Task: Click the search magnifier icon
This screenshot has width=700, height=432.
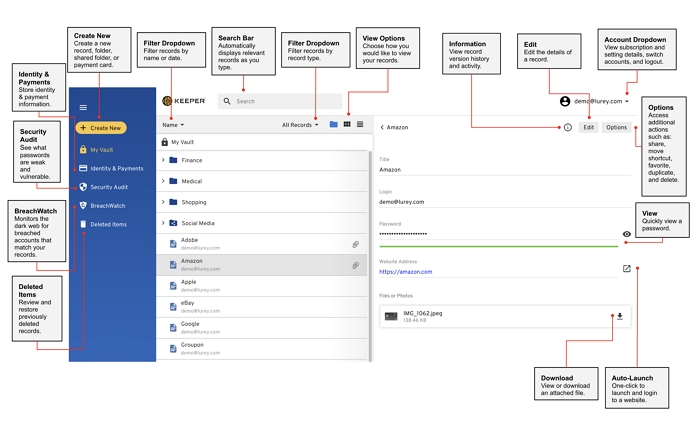Action: (227, 101)
